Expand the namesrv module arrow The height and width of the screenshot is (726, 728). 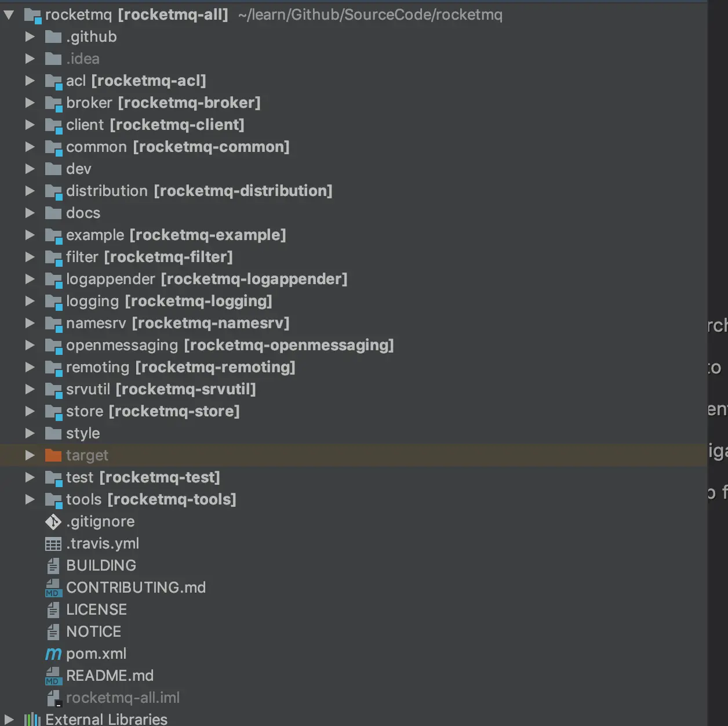click(30, 323)
